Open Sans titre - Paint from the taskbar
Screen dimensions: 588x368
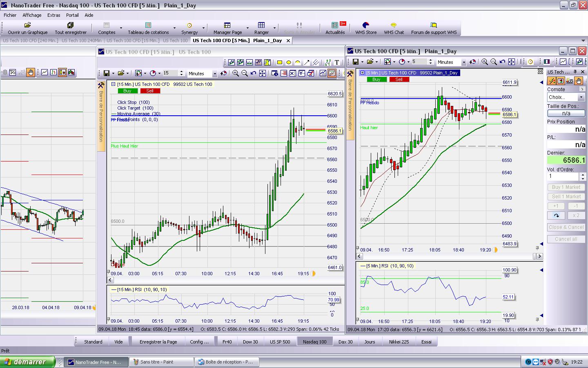(161, 362)
